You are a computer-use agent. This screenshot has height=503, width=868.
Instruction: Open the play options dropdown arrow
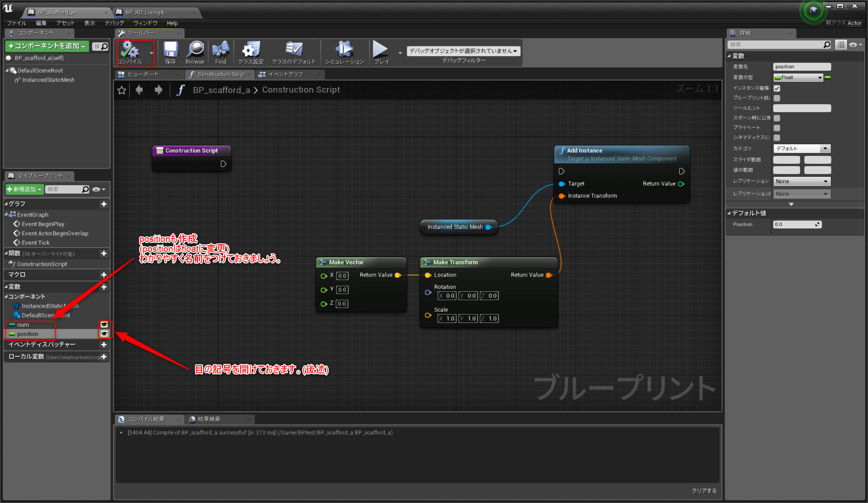pyautogui.click(x=400, y=53)
